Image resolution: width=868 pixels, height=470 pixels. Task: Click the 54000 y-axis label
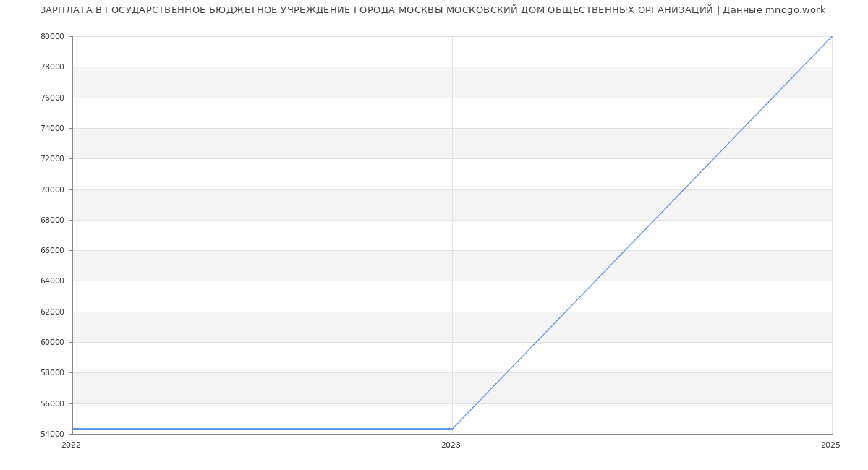pyautogui.click(x=52, y=434)
